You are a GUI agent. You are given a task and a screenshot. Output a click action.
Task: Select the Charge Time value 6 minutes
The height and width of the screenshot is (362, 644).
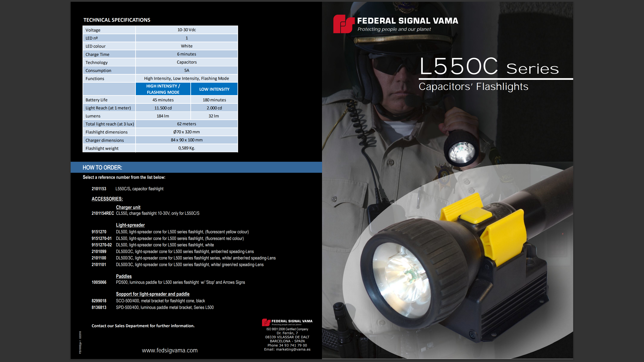tap(187, 54)
